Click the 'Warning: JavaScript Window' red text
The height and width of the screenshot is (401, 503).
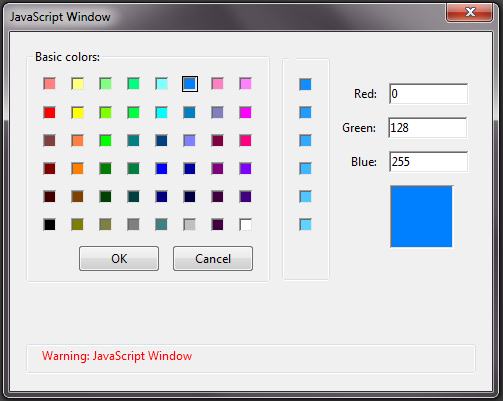(x=117, y=356)
